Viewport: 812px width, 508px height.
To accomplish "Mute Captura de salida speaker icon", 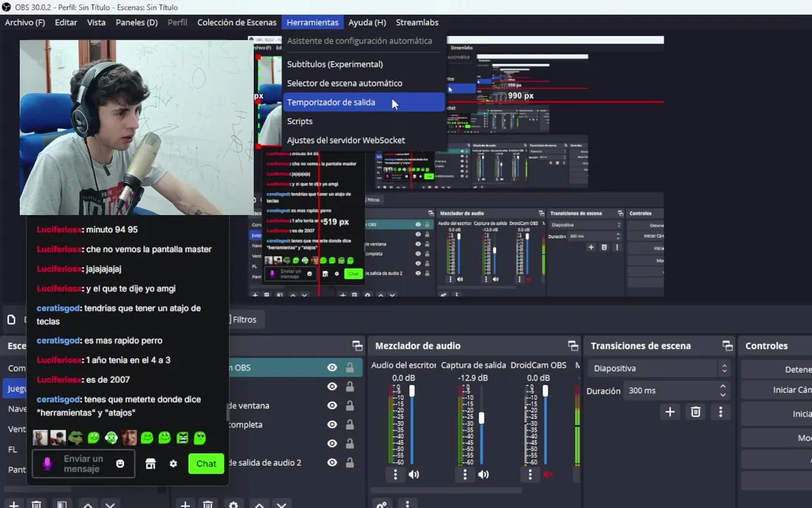I will pos(483,474).
